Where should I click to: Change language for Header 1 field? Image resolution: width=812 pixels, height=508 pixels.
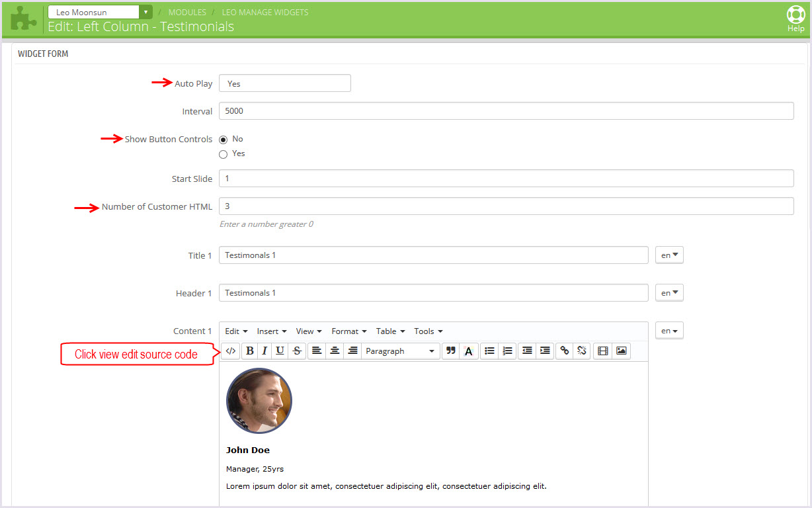click(669, 293)
